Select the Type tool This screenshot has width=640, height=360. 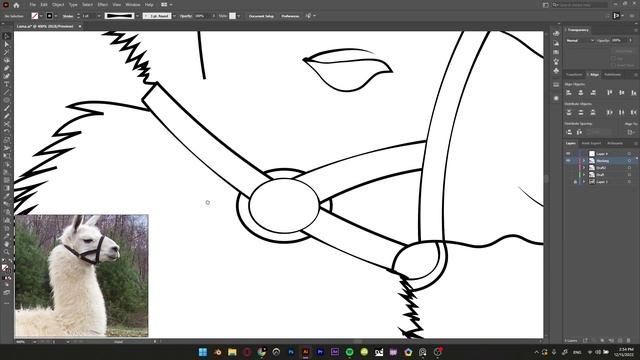point(7,84)
